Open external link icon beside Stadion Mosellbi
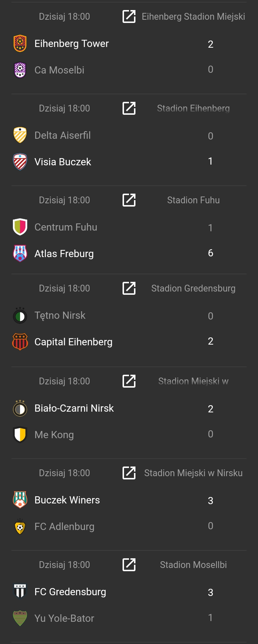The height and width of the screenshot is (644, 258). pyautogui.click(x=129, y=565)
